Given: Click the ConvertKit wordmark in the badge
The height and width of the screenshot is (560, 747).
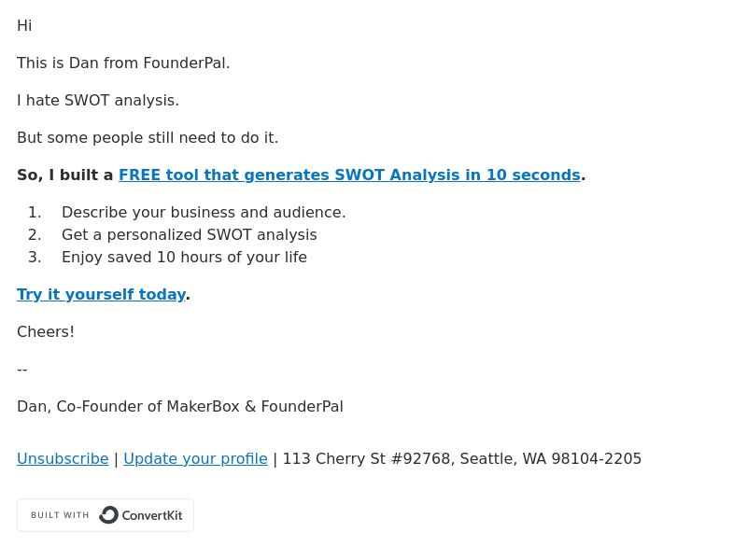Looking at the screenshot, I should coord(152,516).
